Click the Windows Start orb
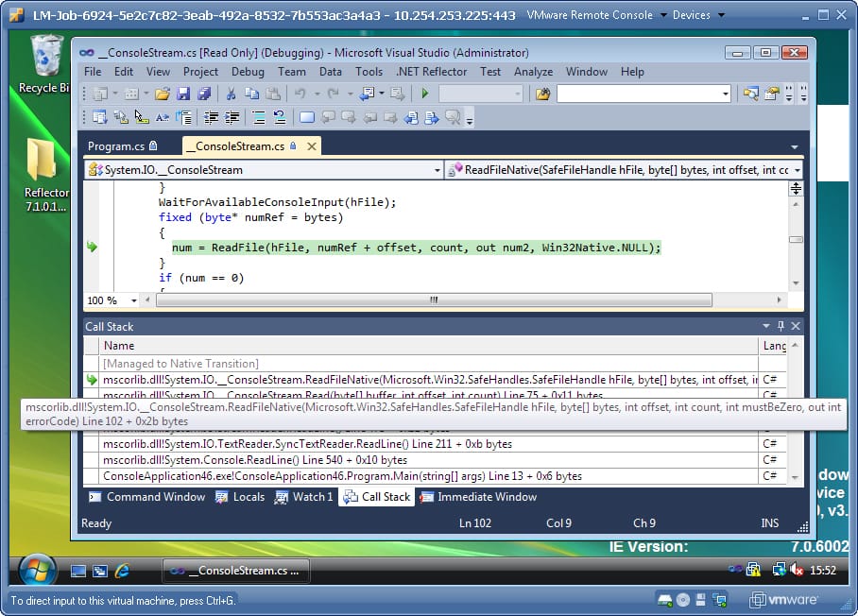This screenshot has width=858, height=616. tap(37, 571)
